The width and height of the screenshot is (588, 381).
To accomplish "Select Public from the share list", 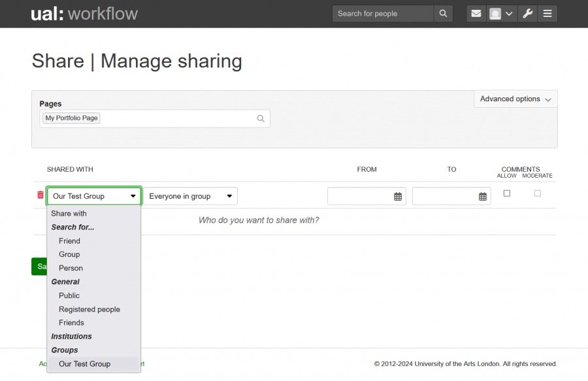I will point(69,295).
